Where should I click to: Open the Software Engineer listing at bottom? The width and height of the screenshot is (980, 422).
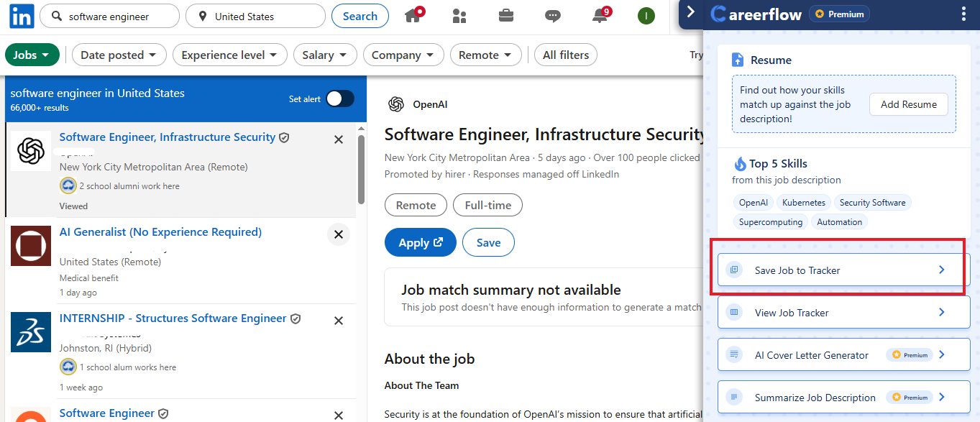(107, 413)
